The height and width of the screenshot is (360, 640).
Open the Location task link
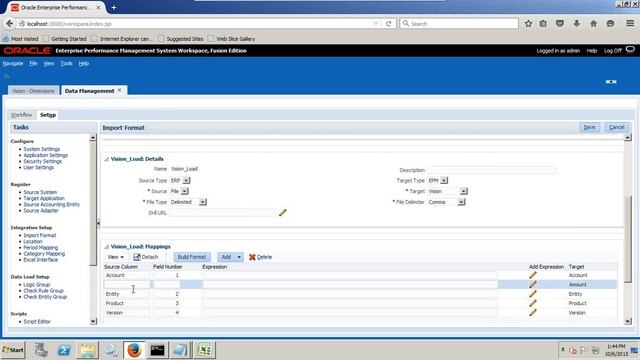pos(33,242)
